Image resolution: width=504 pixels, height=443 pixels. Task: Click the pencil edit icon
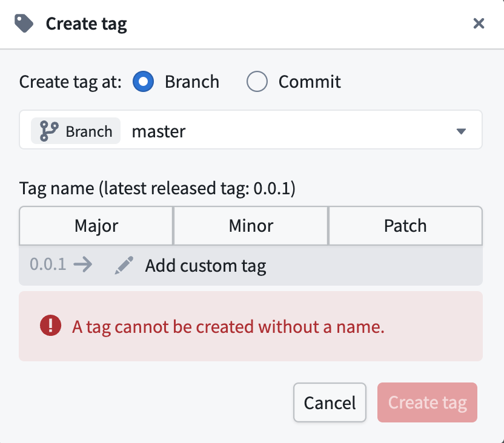click(x=124, y=266)
